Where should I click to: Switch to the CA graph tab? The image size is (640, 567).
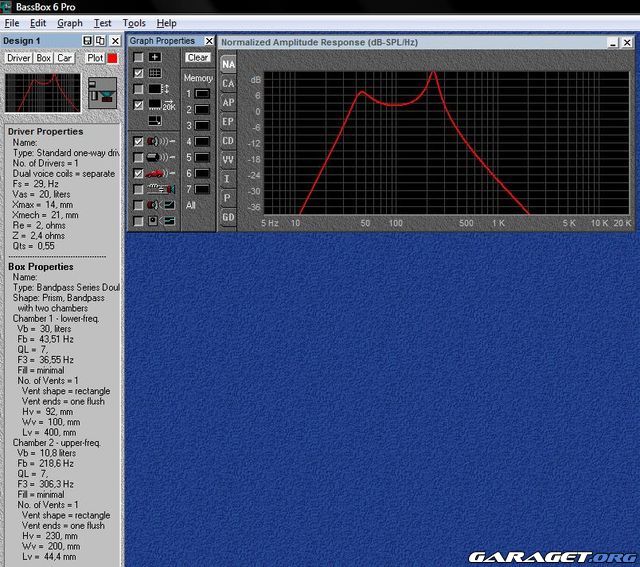(228, 83)
